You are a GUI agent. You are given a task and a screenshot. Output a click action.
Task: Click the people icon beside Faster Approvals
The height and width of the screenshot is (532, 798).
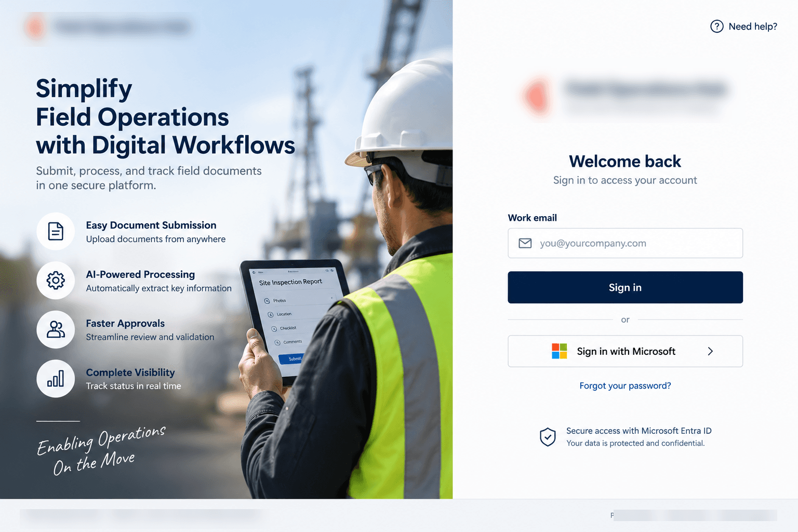point(56,329)
